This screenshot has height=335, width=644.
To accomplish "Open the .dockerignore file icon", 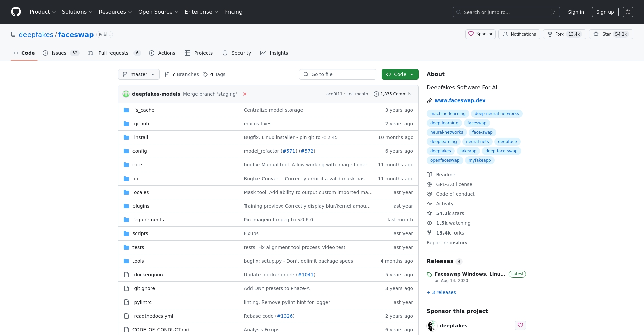I will coord(126,275).
